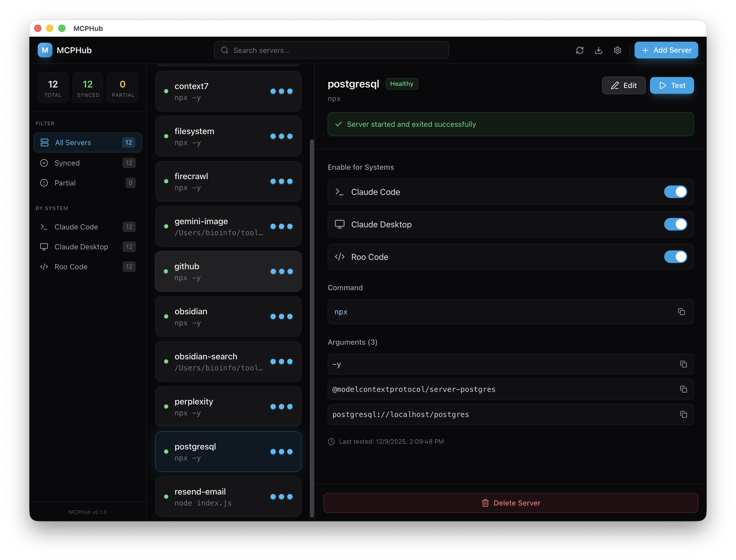Click the Roo Code icon under By System

44,267
